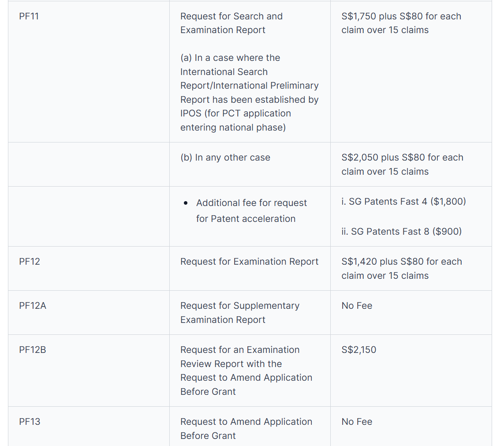Click the PF12B form code

click(x=32, y=350)
